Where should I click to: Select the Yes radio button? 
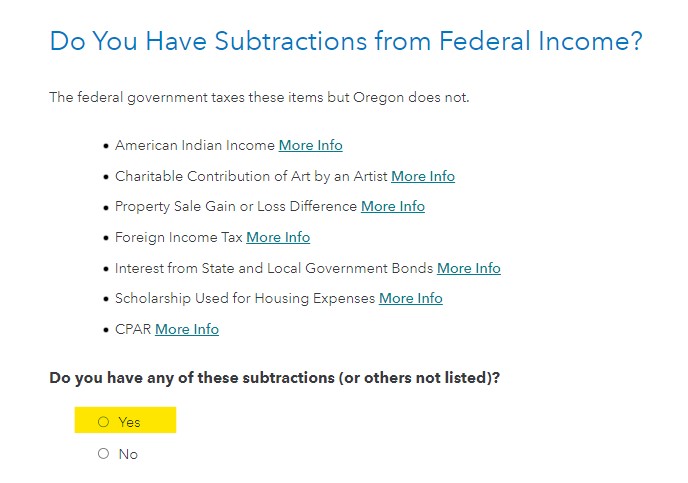click(103, 422)
